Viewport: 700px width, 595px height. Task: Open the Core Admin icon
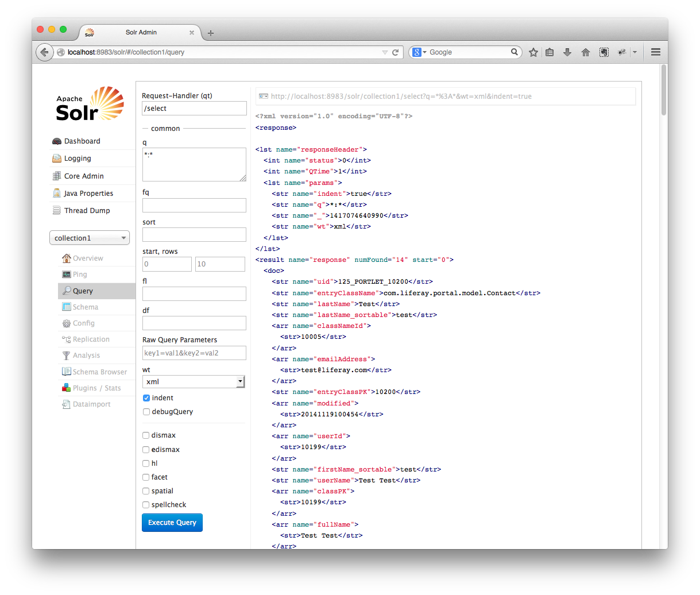tap(57, 176)
